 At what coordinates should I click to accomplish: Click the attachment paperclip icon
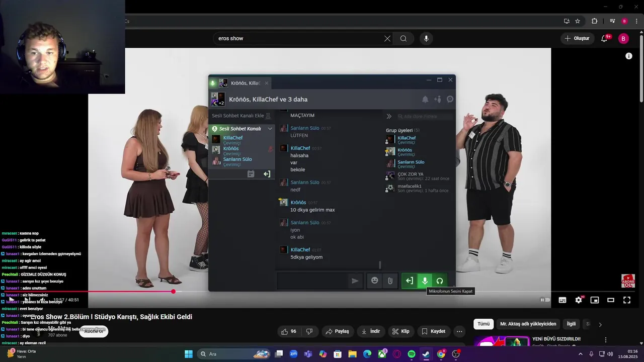pos(390,281)
